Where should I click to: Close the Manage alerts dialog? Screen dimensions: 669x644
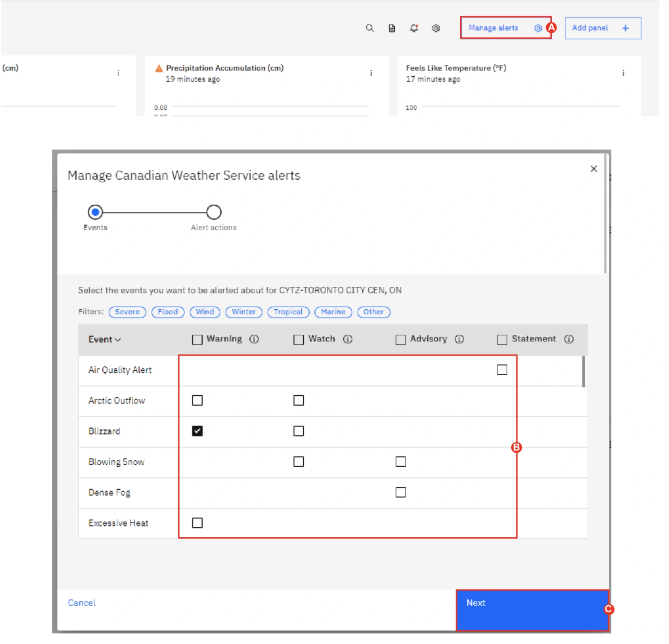tap(594, 169)
